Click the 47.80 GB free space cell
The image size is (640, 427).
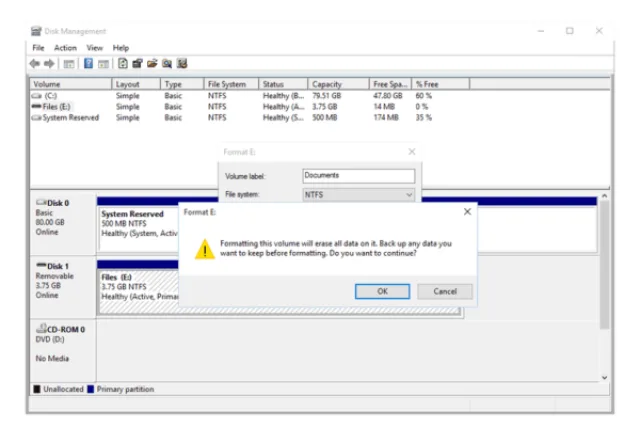(388, 96)
